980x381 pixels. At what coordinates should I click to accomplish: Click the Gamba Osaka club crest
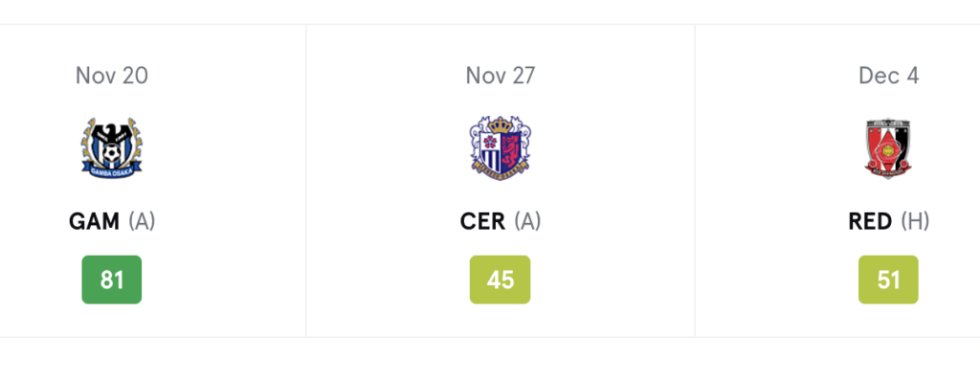pyautogui.click(x=111, y=147)
